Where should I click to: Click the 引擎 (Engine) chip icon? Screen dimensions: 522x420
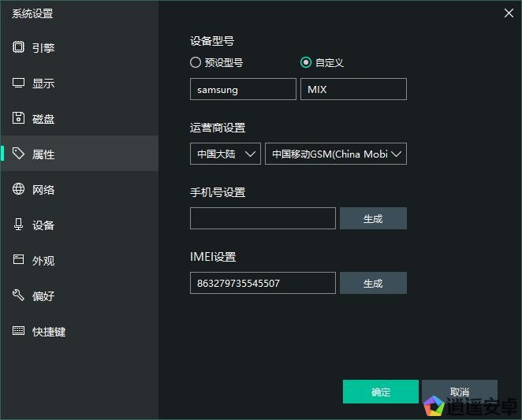point(19,47)
